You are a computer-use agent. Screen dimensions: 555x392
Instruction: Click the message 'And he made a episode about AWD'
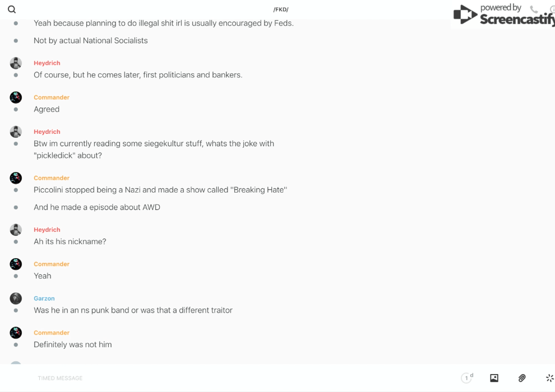pos(97,207)
